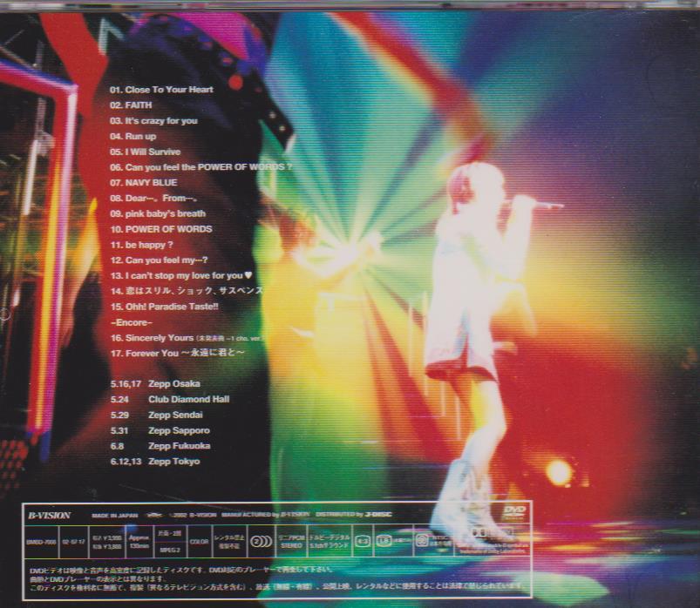The image size is (700, 608).
Task: Click the B-VISION logo in spec box
Action: (x=49, y=515)
